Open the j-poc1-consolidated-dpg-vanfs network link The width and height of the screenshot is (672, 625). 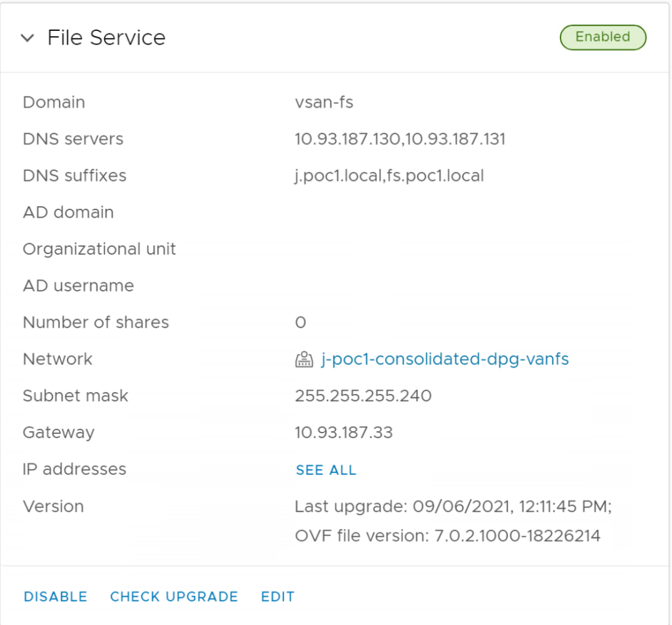pos(444,359)
